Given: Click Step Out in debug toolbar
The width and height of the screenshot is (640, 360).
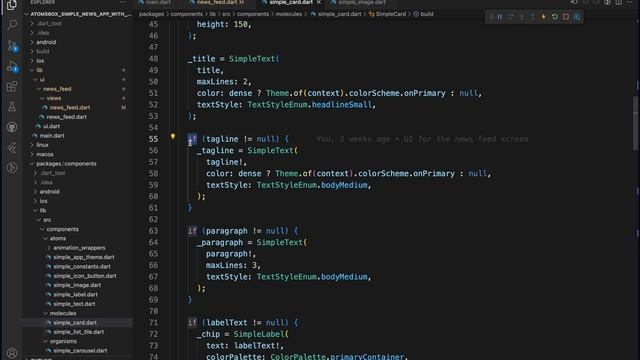Looking at the screenshot, I should coord(533,17).
